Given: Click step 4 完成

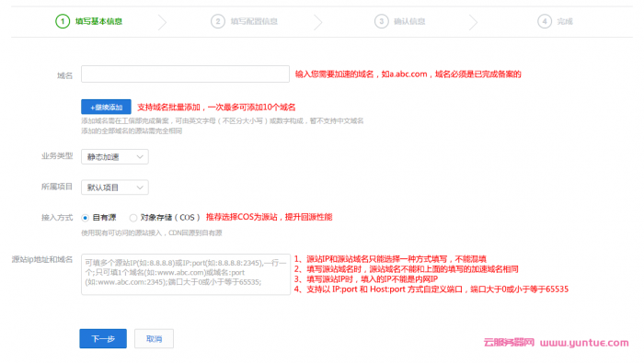Looking at the screenshot, I should pos(555,21).
